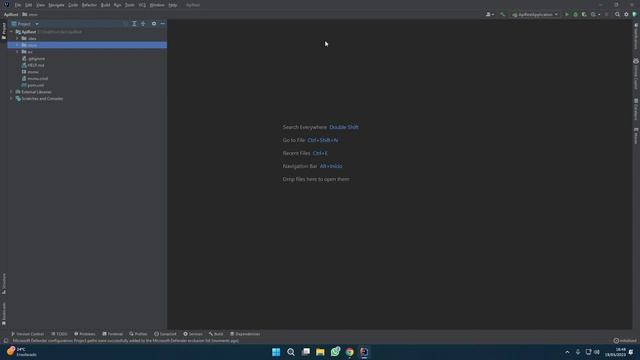Open the Code menu
The width and height of the screenshot is (640, 360).
click(73, 5)
